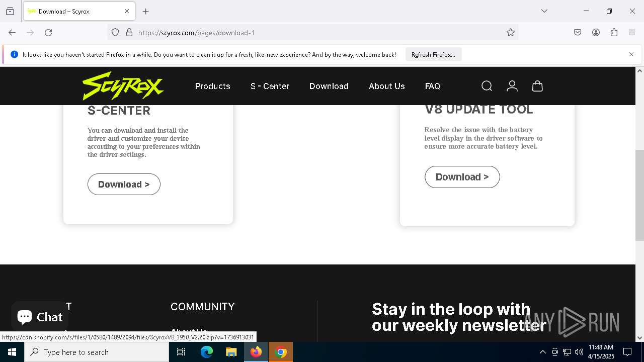Click the Refresh Firefox... button
Image resolution: width=644 pixels, height=362 pixels.
pos(433,54)
